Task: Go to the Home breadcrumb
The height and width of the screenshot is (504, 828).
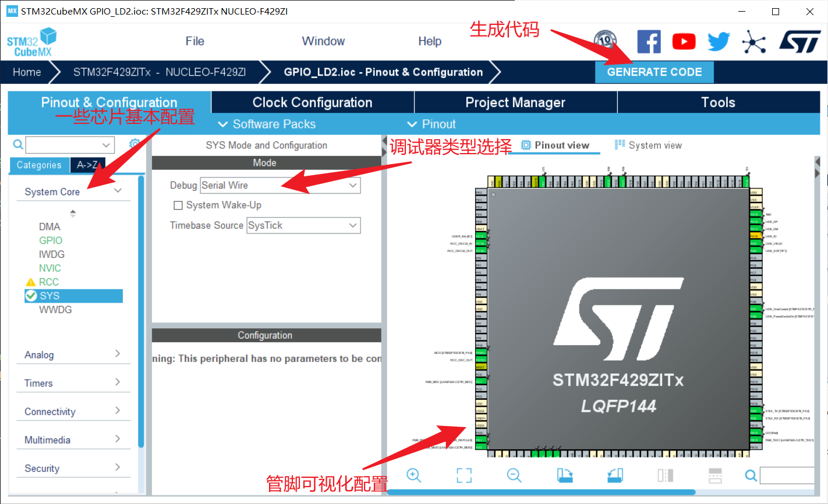Action: (x=27, y=72)
